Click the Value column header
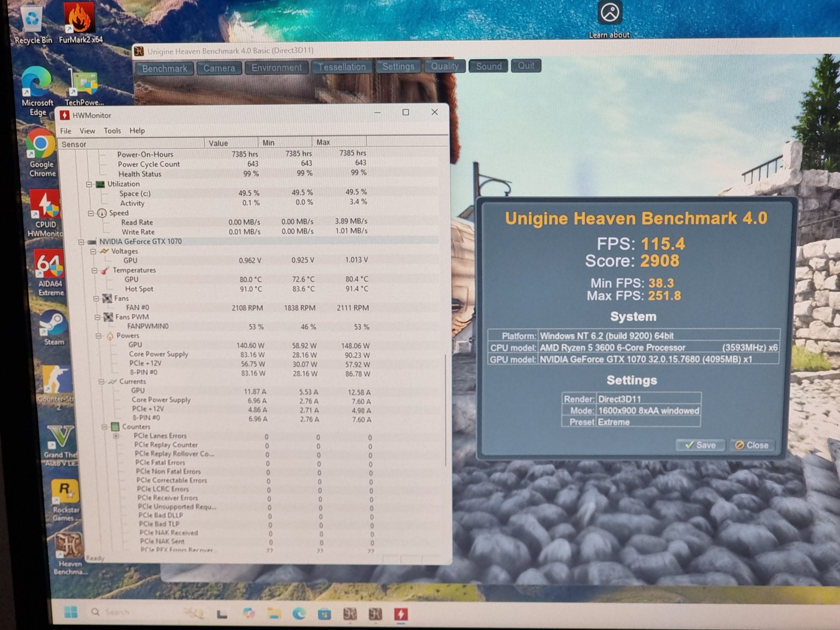The width and height of the screenshot is (840, 630). click(x=231, y=143)
